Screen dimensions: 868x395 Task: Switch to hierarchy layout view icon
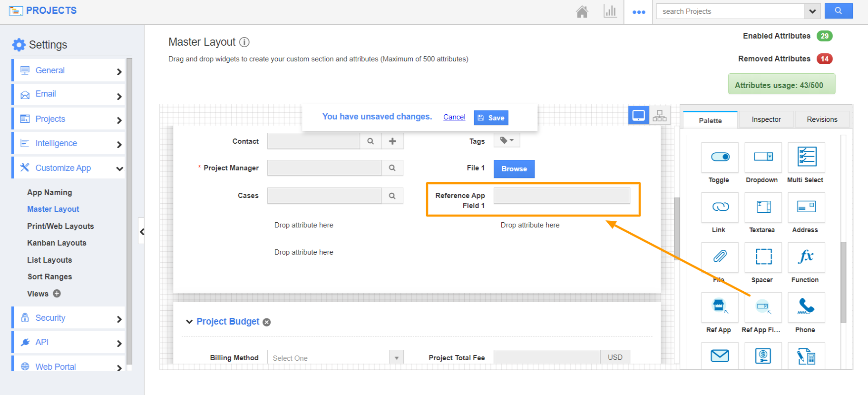click(660, 115)
